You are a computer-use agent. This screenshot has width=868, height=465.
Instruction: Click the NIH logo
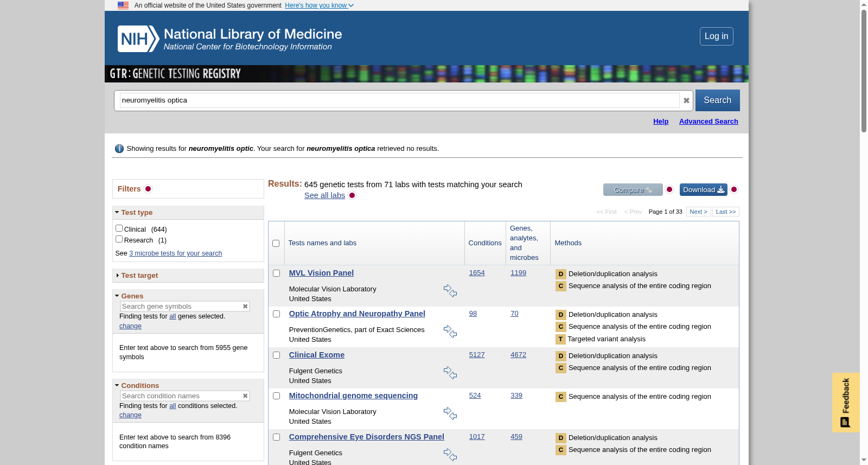pyautogui.click(x=138, y=39)
